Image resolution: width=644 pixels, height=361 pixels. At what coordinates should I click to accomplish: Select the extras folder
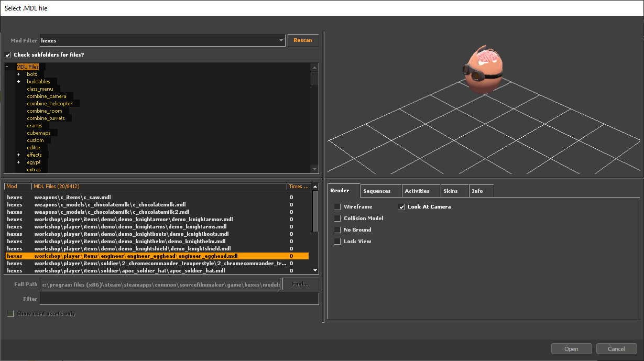(x=34, y=170)
